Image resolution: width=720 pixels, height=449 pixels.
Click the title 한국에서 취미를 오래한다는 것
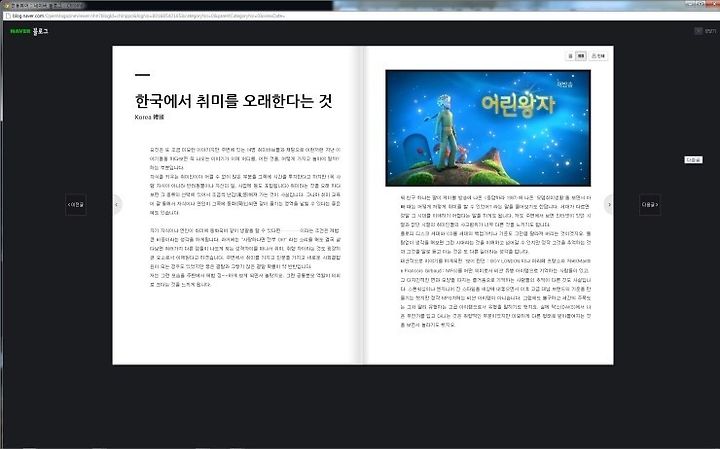pos(234,101)
